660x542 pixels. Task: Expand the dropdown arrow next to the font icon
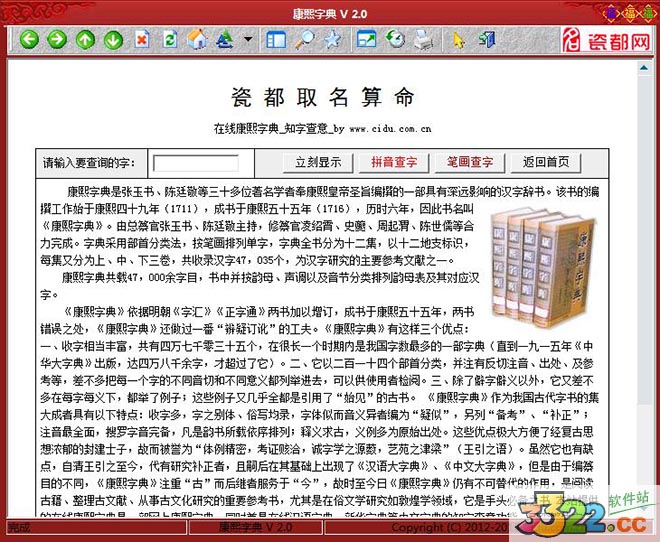click(248, 40)
